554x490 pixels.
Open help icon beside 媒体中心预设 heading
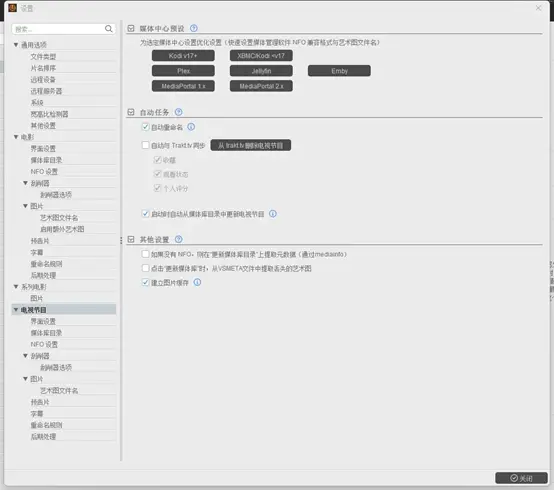pyautogui.click(x=194, y=28)
